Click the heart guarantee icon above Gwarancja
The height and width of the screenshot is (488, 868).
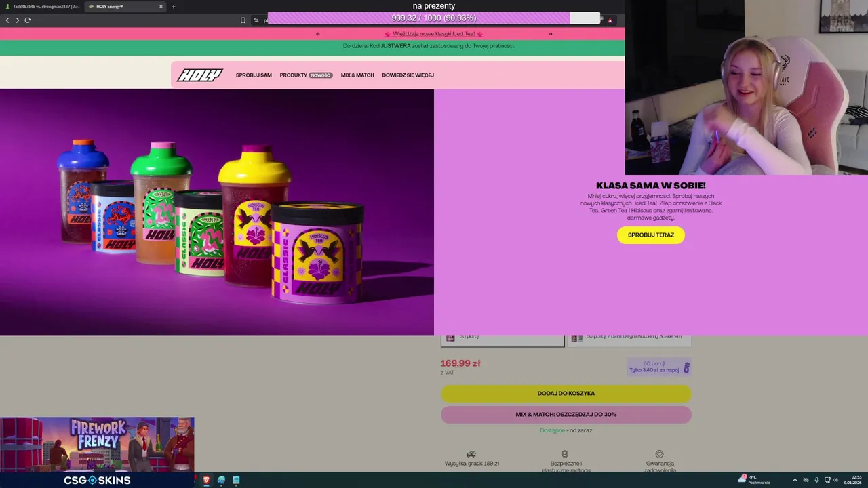click(659, 454)
